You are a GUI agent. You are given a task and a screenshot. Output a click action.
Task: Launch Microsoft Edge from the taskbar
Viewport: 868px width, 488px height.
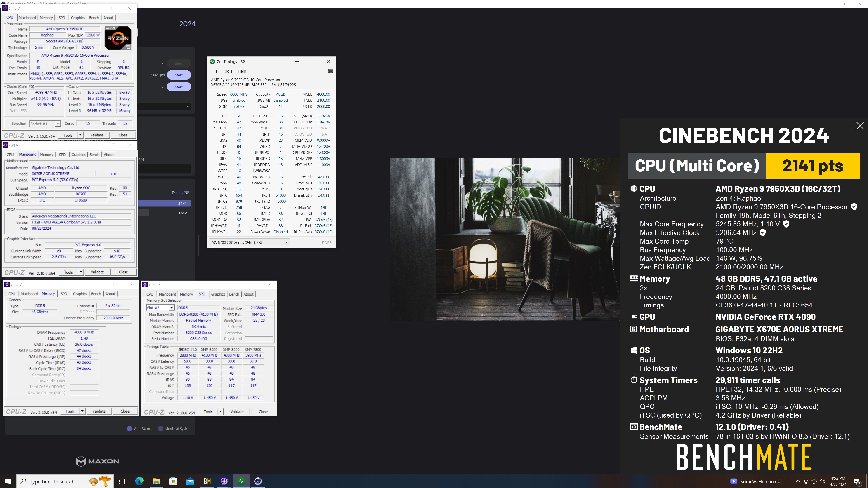pyautogui.click(x=139, y=481)
